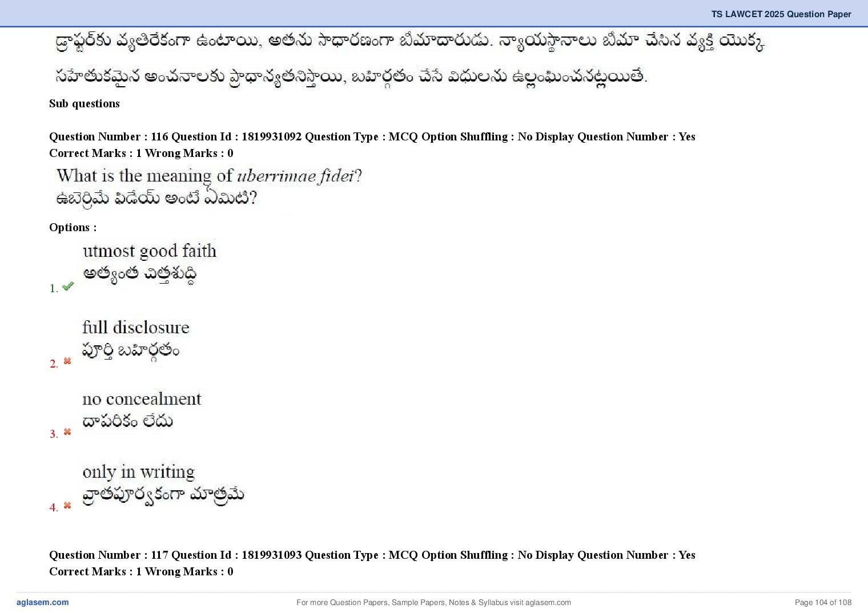Select the answer 'utmost good faith'
868x613 pixels.
pos(150,251)
